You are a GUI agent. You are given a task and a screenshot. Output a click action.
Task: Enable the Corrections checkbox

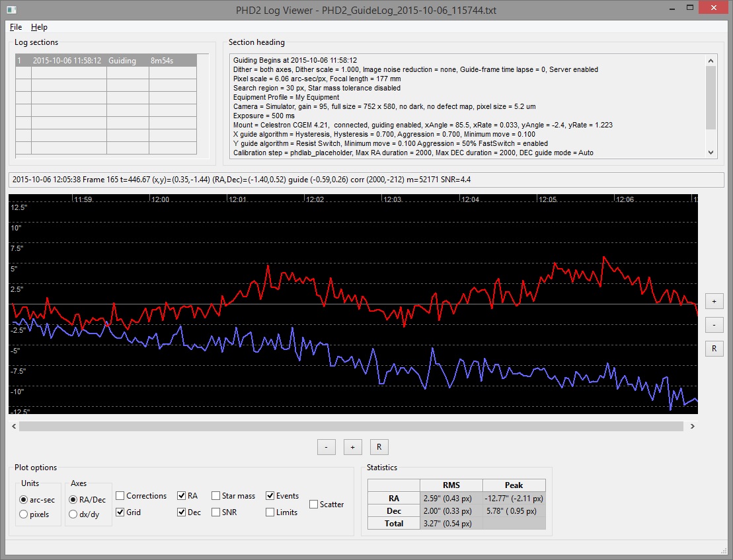pos(120,496)
